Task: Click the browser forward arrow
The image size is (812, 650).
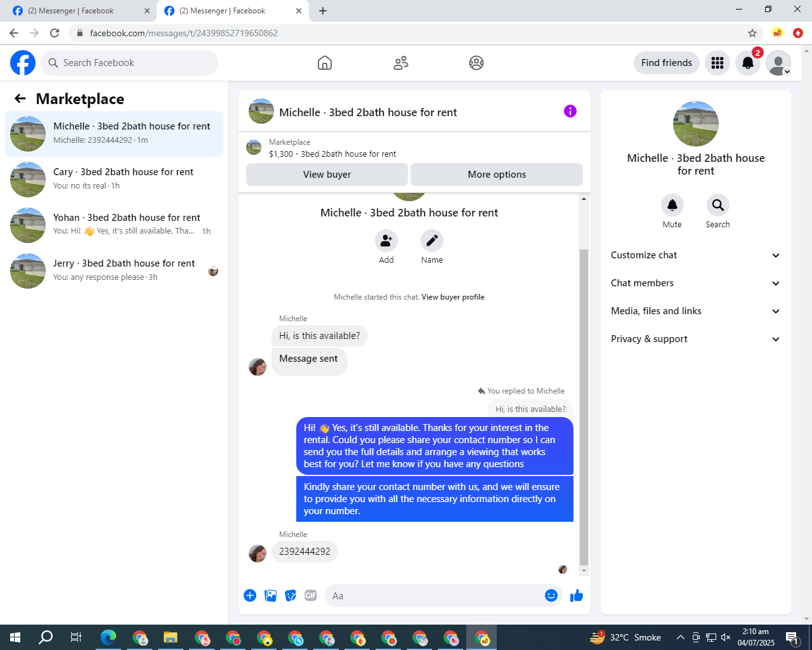Action: click(x=34, y=33)
